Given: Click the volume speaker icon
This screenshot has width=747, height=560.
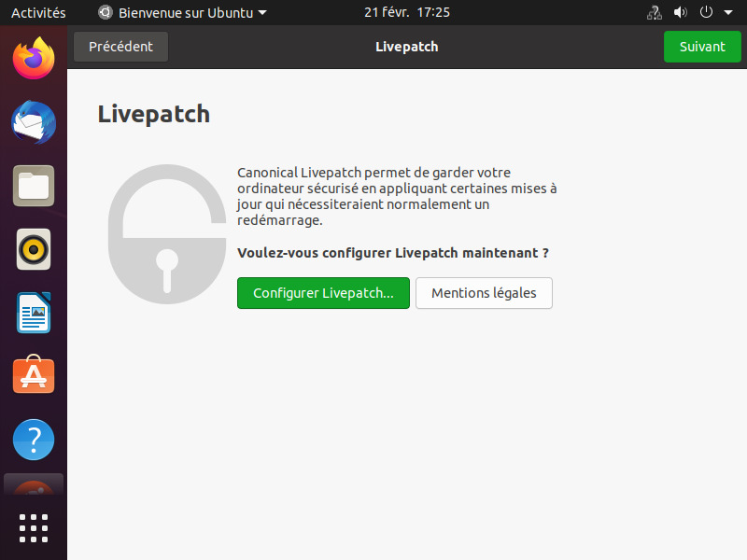Looking at the screenshot, I should click(680, 13).
